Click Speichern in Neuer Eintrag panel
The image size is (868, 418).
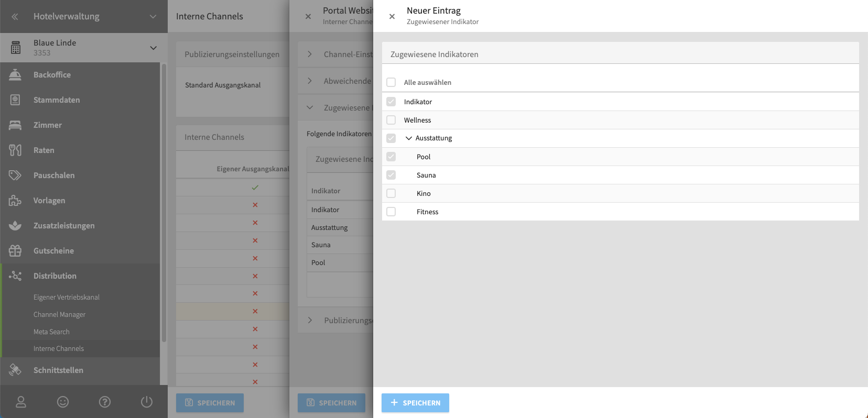tap(415, 403)
